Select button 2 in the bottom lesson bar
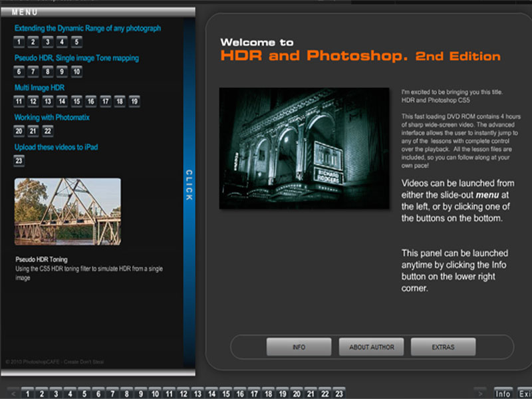Image resolution: width=532 pixels, height=399 pixels. coord(42,394)
